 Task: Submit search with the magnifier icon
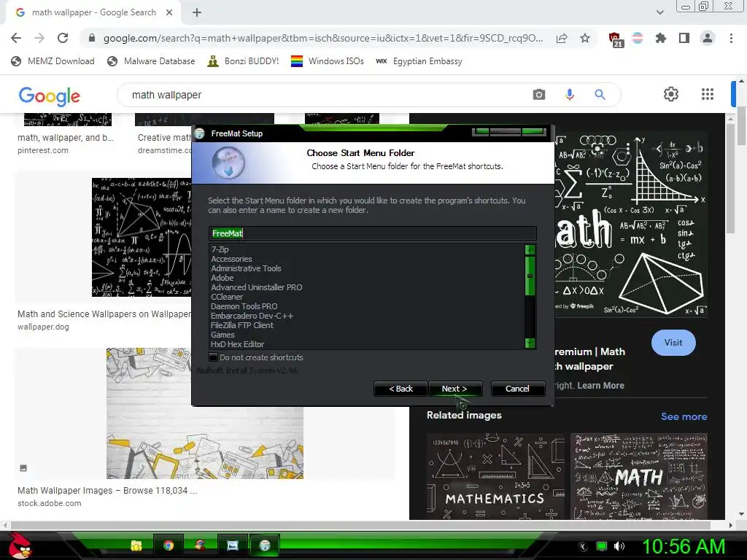pyautogui.click(x=600, y=95)
